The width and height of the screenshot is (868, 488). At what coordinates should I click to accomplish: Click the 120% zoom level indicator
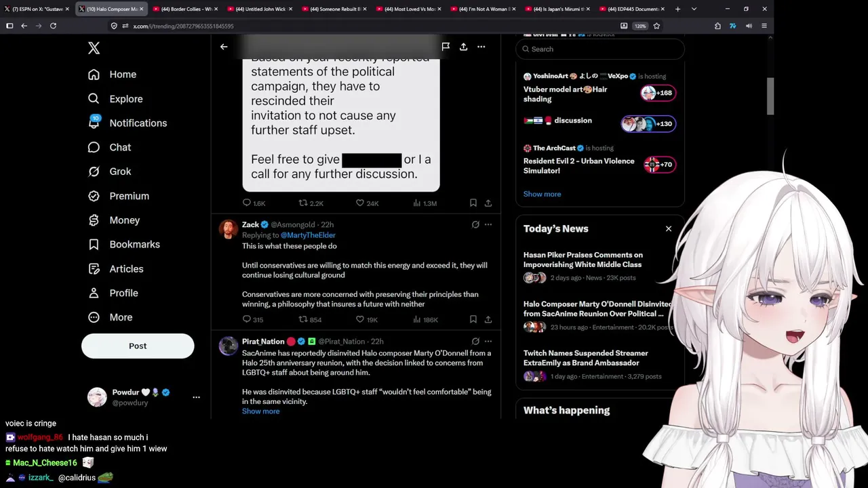click(x=640, y=26)
